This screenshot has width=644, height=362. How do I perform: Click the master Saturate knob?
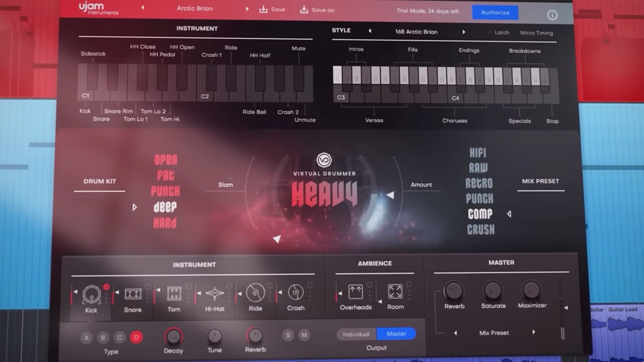point(493,290)
